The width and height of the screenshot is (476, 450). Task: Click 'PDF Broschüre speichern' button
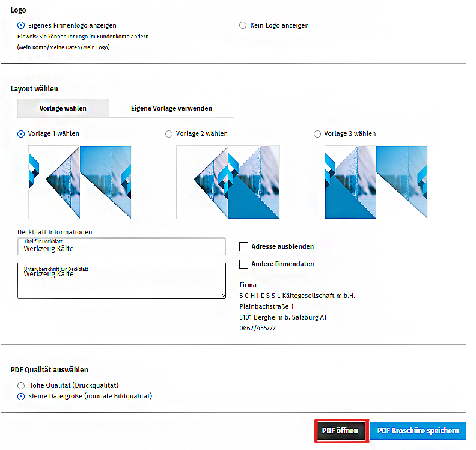pyautogui.click(x=418, y=431)
